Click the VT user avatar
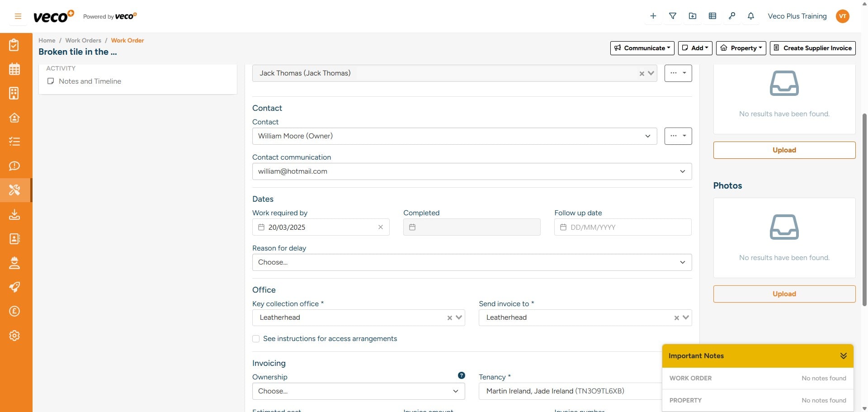The width and height of the screenshot is (868, 412). pos(843,16)
